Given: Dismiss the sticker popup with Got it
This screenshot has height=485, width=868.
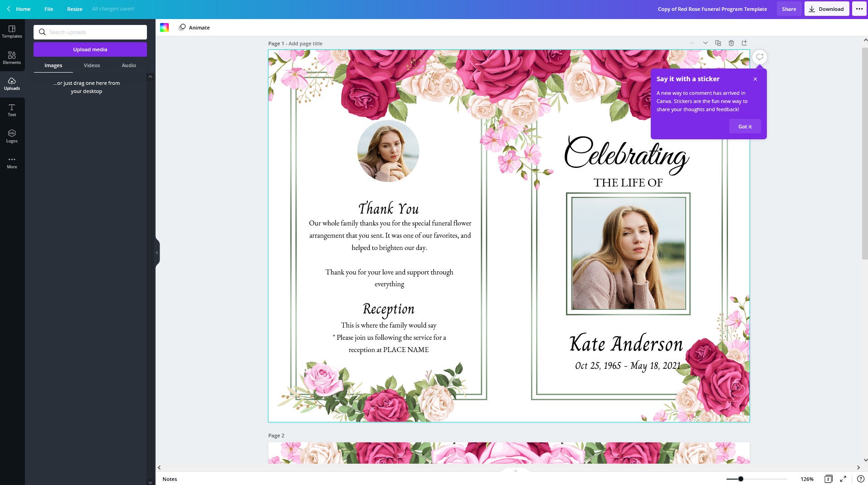Looking at the screenshot, I should click(745, 126).
